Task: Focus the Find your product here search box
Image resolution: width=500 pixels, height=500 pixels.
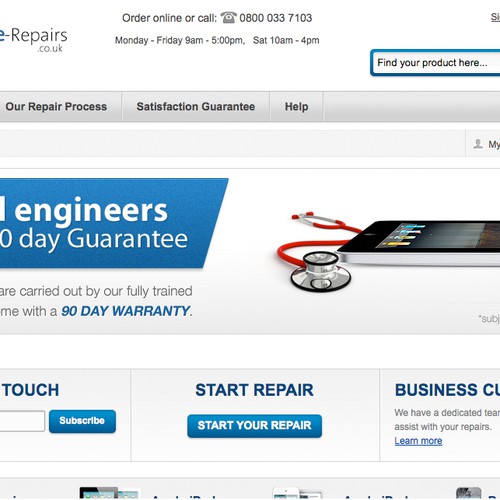Action: point(435,63)
